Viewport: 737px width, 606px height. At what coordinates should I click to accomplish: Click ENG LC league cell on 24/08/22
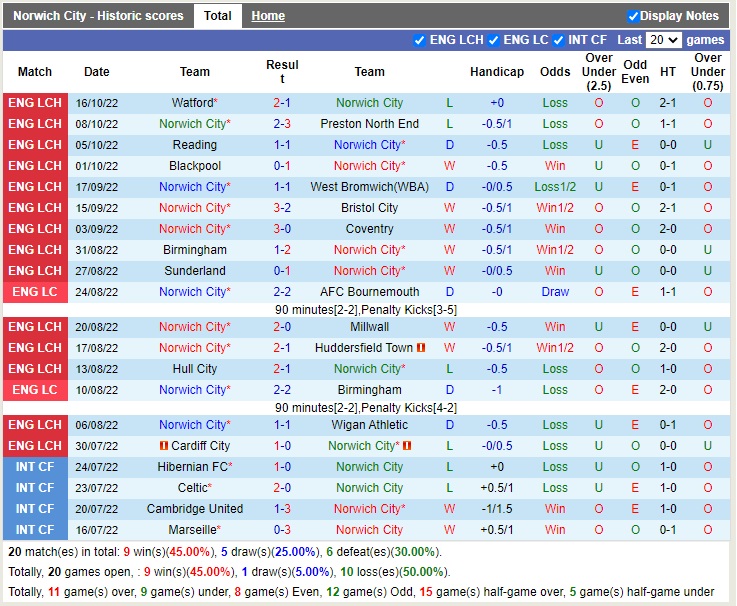(x=35, y=292)
